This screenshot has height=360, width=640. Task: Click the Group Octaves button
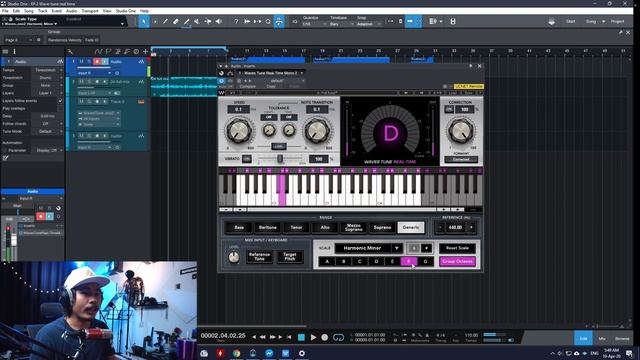(x=457, y=261)
